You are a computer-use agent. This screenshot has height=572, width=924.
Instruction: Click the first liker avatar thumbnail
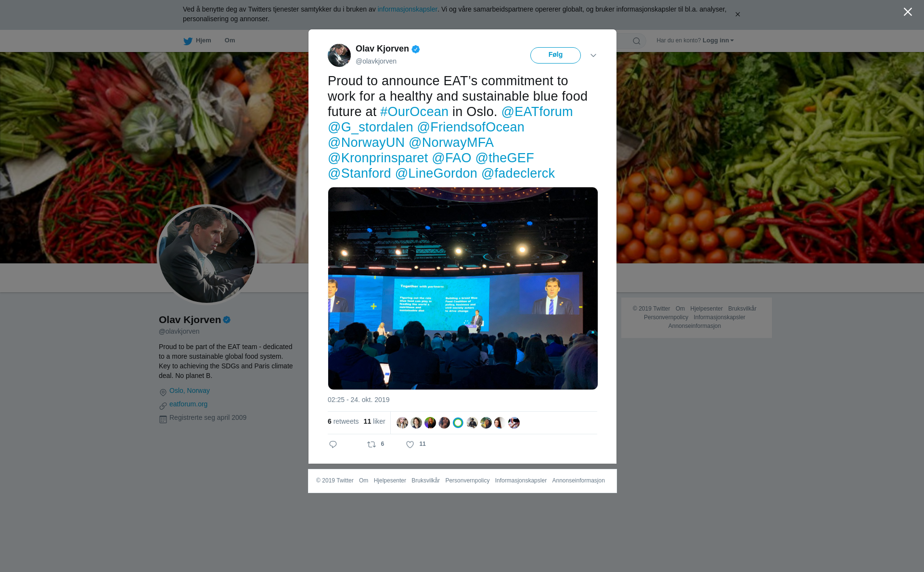[402, 423]
